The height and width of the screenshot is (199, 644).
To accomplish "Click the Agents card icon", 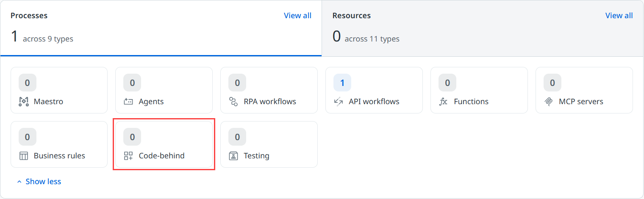I will pos(128,102).
